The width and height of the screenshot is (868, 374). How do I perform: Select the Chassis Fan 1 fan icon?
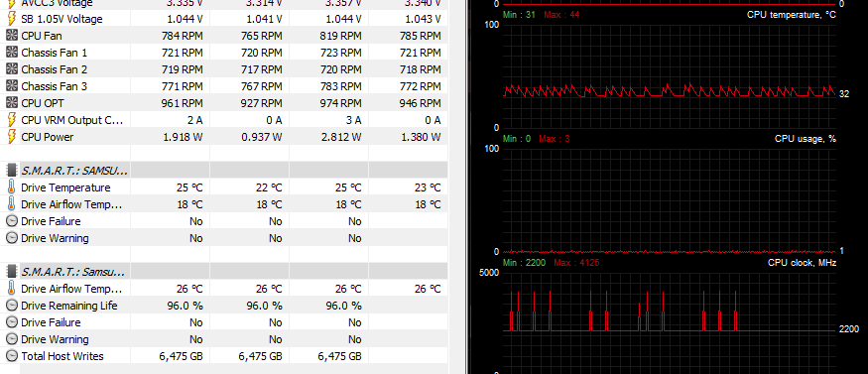pyautogui.click(x=11, y=53)
